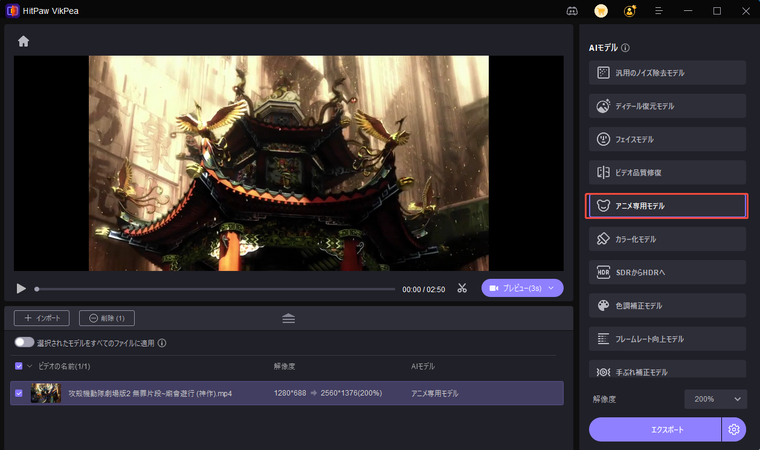Image resolution: width=760 pixels, height=450 pixels.
Task: Select ディテール復元モデル
Action: point(667,106)
